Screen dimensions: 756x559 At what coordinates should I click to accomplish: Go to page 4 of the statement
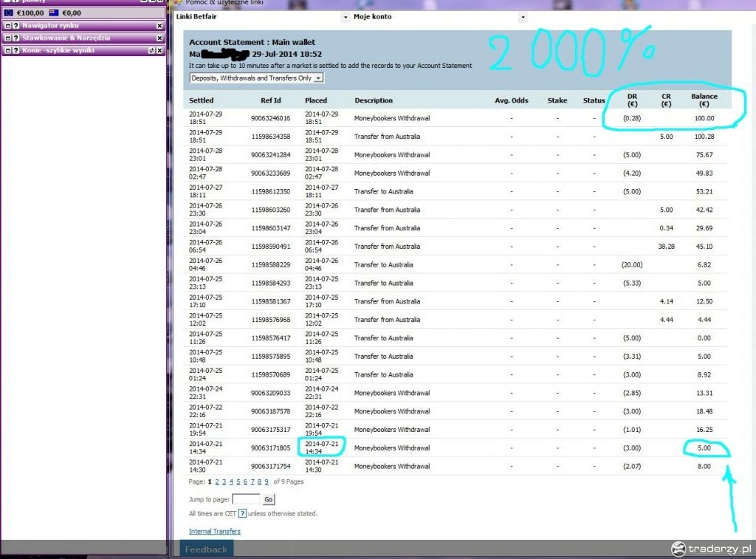tap(231, 481)
